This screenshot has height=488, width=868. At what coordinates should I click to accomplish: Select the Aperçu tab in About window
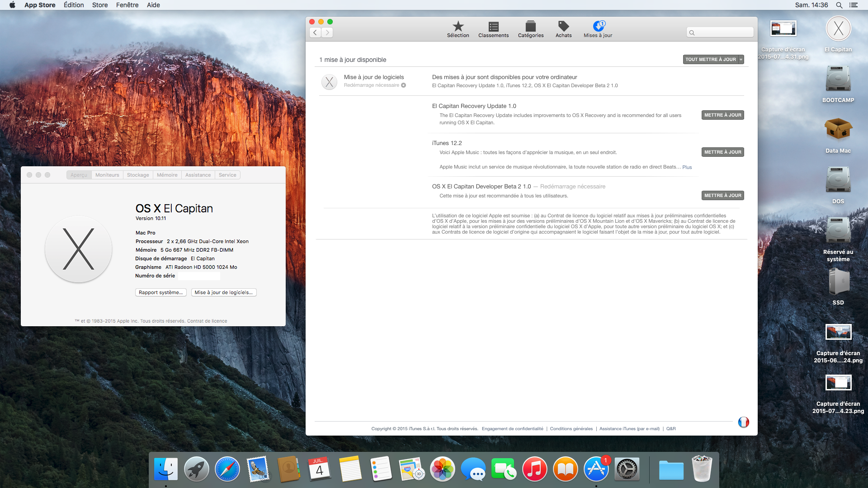(79, 175)
